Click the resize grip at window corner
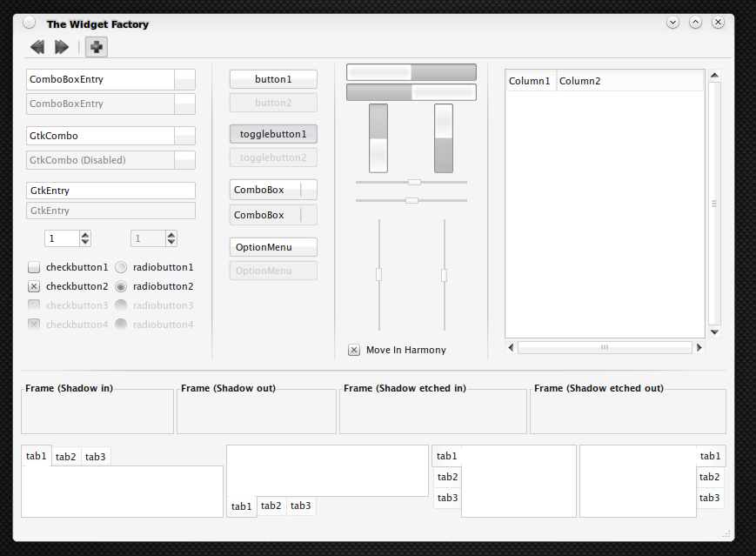 coord(726,533)
